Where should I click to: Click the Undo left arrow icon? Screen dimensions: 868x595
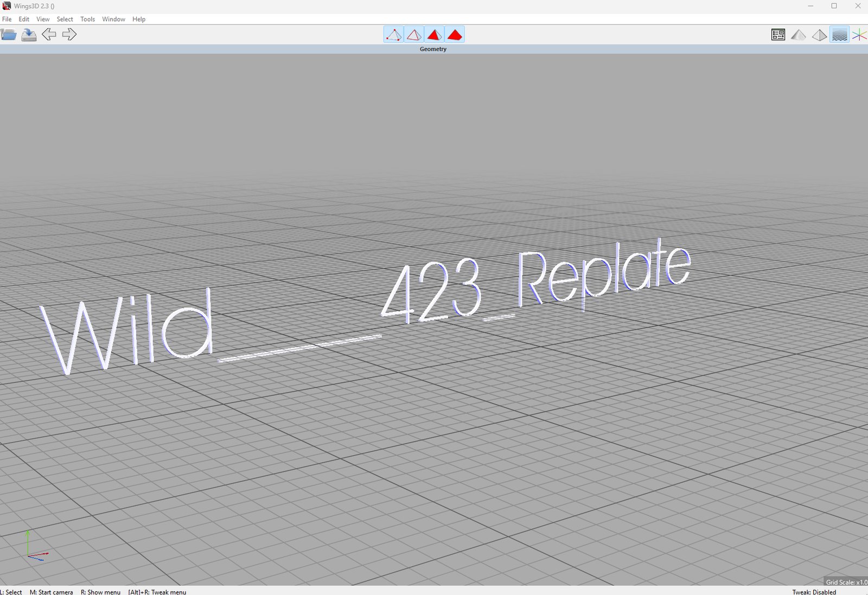49,35
